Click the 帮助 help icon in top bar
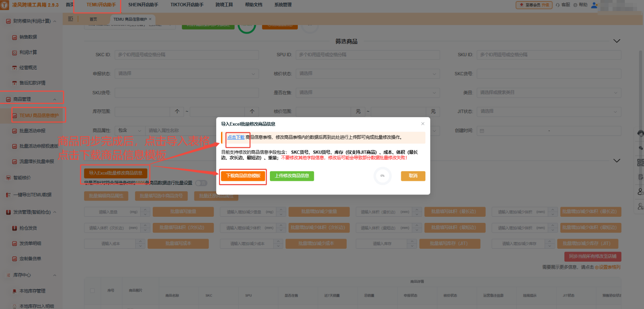 point(575,5)
